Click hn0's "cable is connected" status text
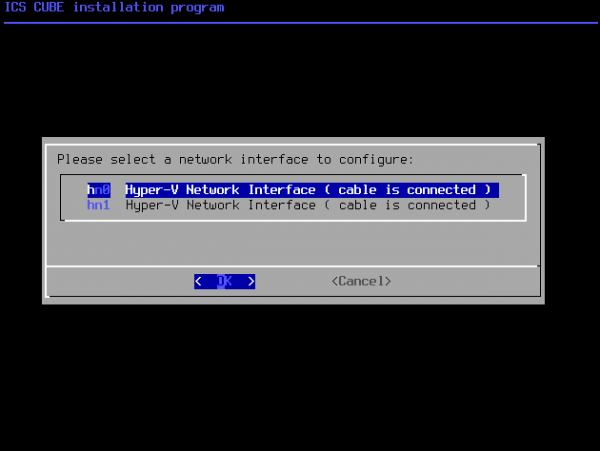Image resolution: width=600 pixels, height=451 pixels. click(406, 190)
